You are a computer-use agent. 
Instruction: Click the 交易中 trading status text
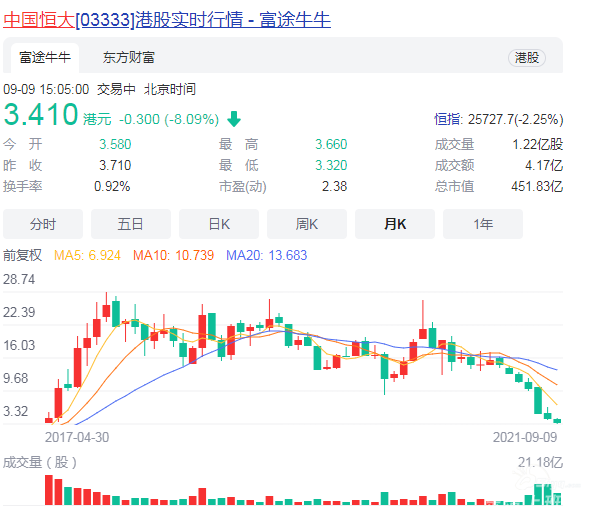(116, 89)
